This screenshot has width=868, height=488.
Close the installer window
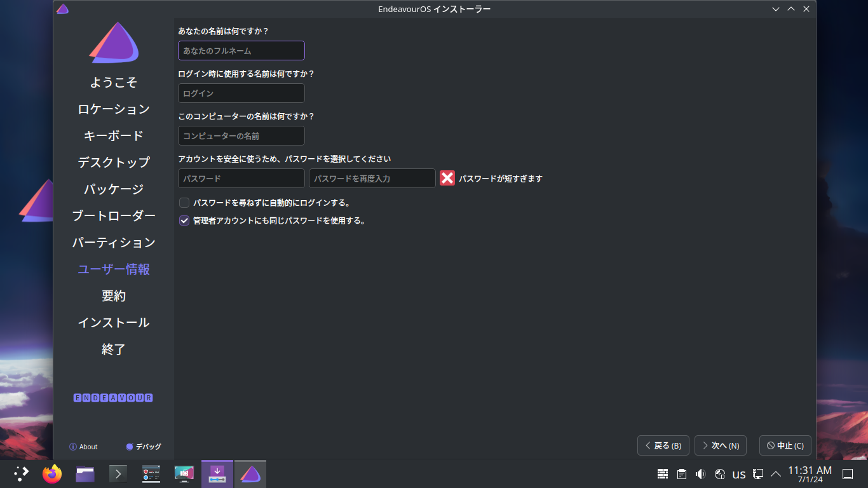click(x=806, y=9)
